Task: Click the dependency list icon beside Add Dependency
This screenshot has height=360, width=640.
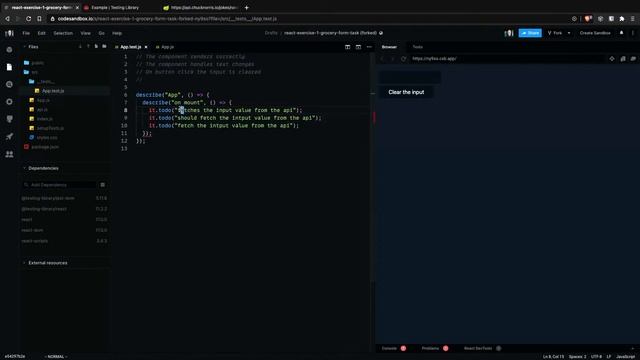Action: [x=102, y=185]
